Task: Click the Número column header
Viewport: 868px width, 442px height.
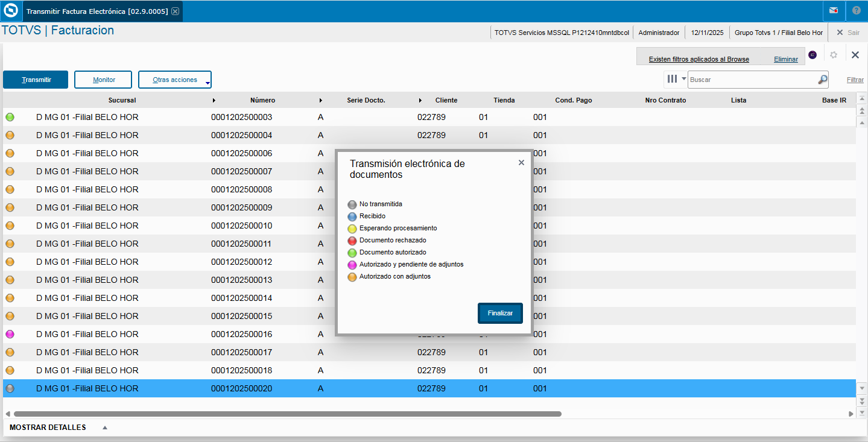Action: pos(262,100)
